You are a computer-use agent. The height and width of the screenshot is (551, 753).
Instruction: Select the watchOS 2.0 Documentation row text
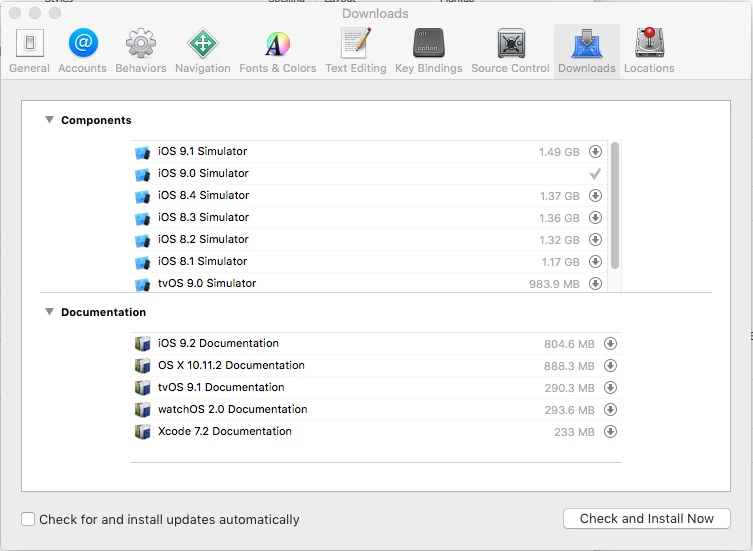coord(232,409)
